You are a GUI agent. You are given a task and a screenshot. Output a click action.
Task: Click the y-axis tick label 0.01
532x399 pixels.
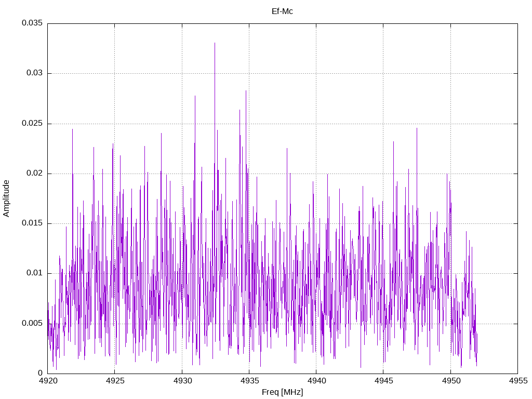(35, 273)
